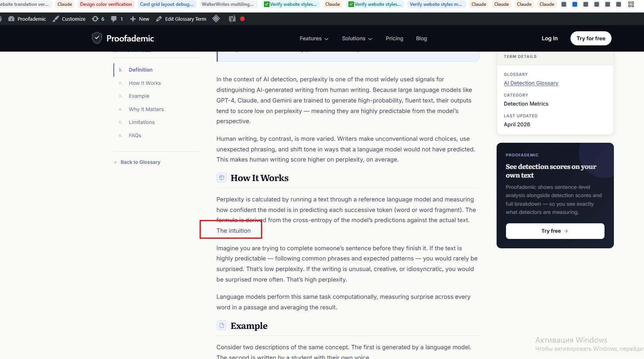Go to the Pricing page
Viewport: 644px width, 359px height.
click(394, 38)
